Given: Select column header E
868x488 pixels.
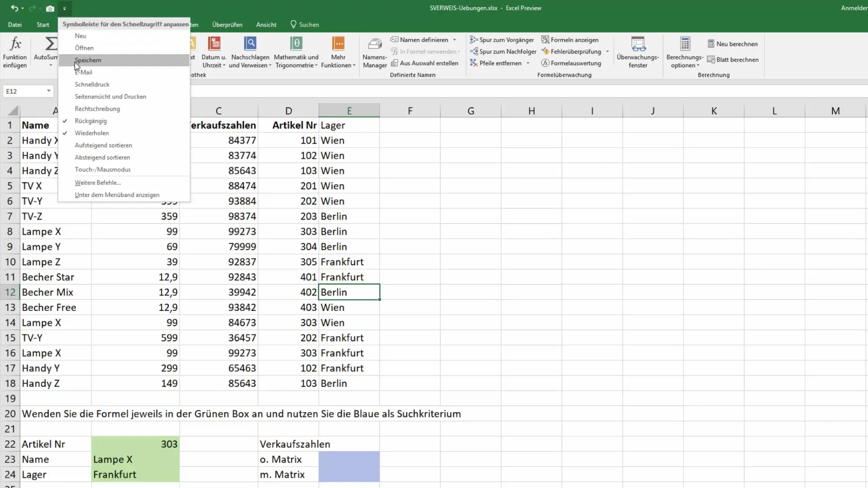Looking at the screenshot, I should click(x=349, y=111).
